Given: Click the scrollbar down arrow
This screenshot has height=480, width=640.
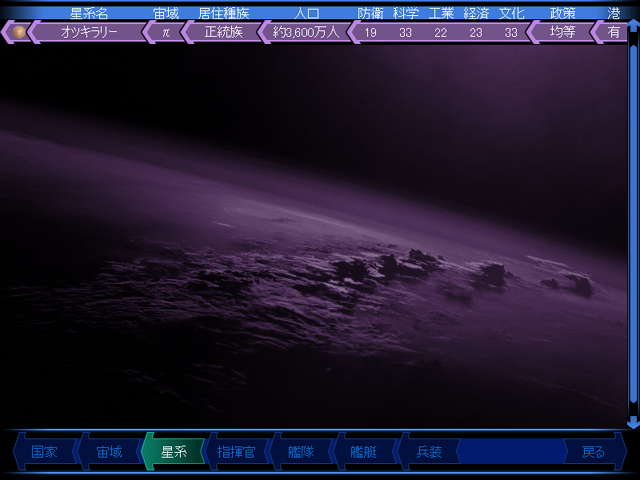Looking at the screenshot, I should [x=633, y=422].
